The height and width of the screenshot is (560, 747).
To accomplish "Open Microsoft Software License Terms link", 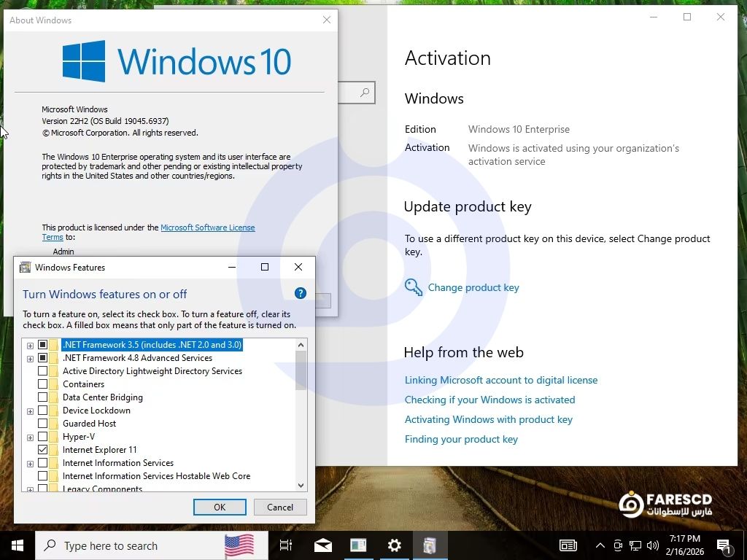I will point(207,227).
